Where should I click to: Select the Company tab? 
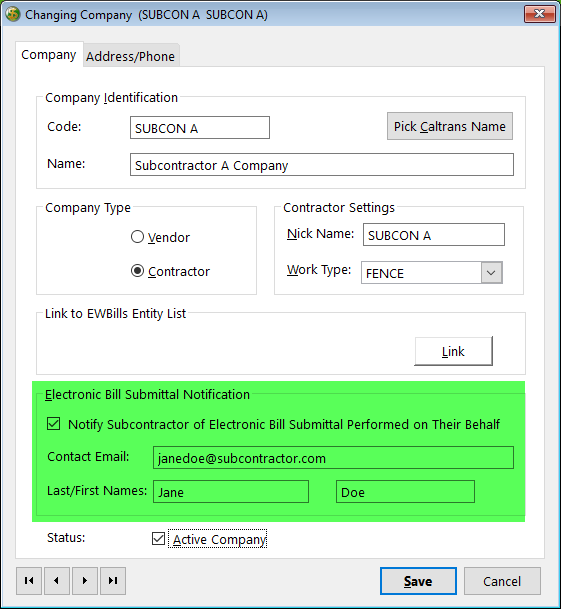click(49, 55)
